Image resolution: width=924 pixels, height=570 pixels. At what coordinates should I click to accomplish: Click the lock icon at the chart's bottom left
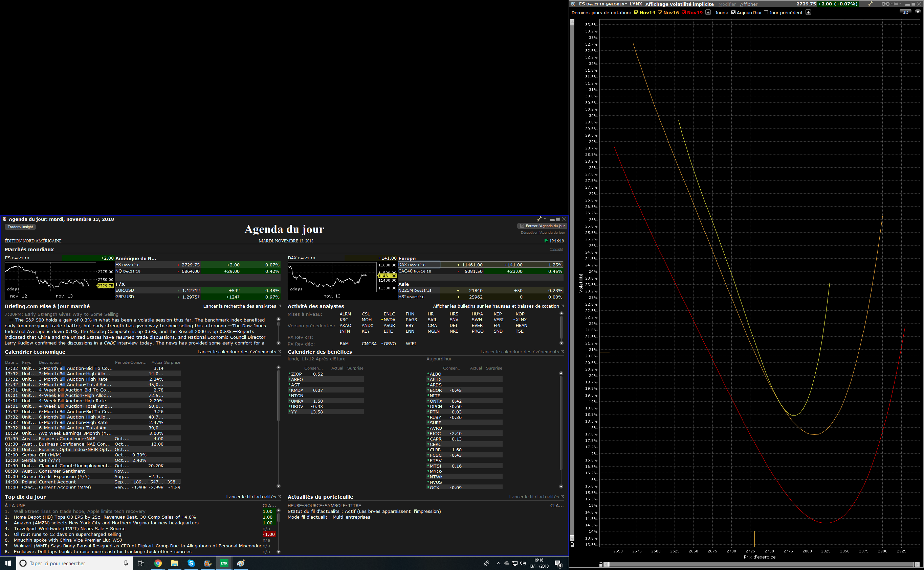click(572, 545)
